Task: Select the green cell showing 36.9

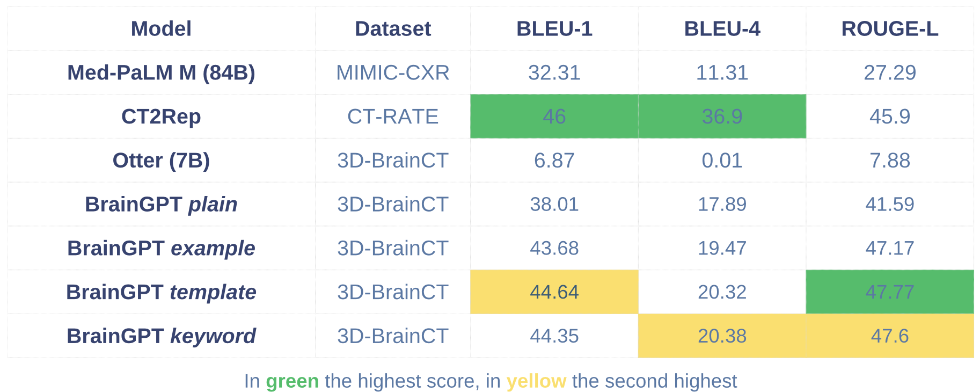Action: [x=722, y=117]
